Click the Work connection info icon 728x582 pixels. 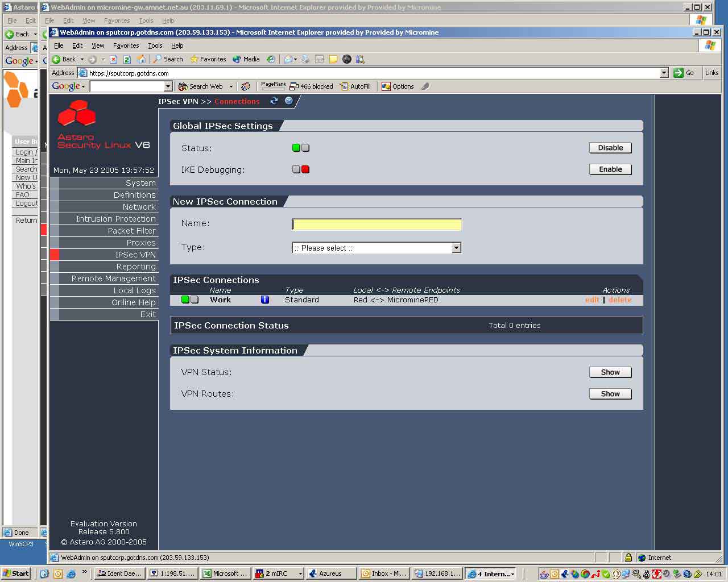tap(265, 300)
